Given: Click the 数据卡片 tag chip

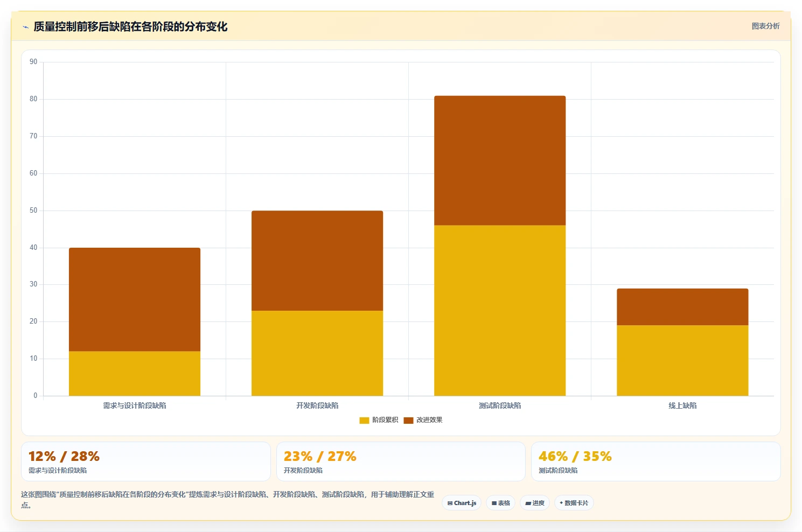Looking at the screenshot, I should coord(574,503).
